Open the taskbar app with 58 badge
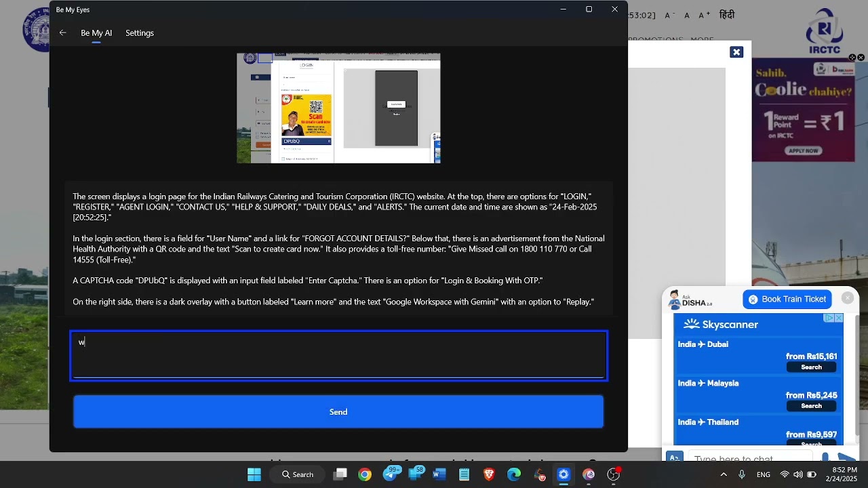Screen dimensions: 868x488 (416, 474)
